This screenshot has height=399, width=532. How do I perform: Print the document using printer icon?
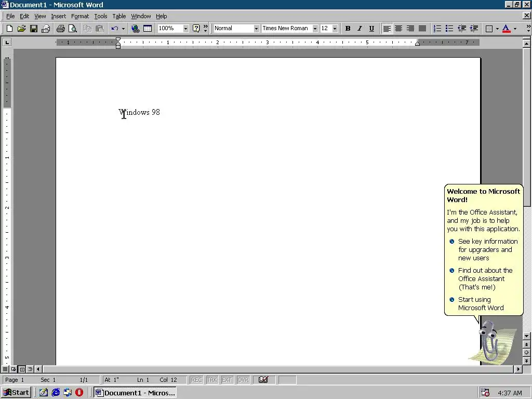tap(61, 29)
